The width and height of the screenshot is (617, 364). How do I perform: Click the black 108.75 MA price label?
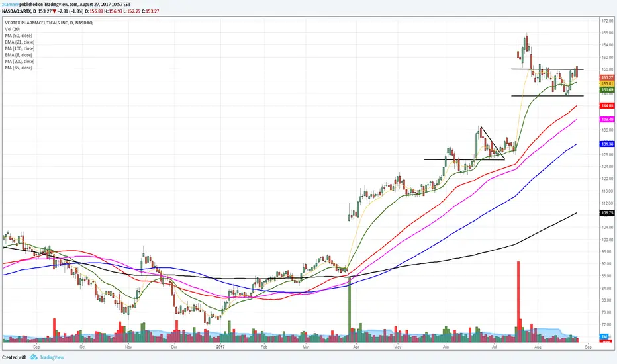(x=607, y=213)
